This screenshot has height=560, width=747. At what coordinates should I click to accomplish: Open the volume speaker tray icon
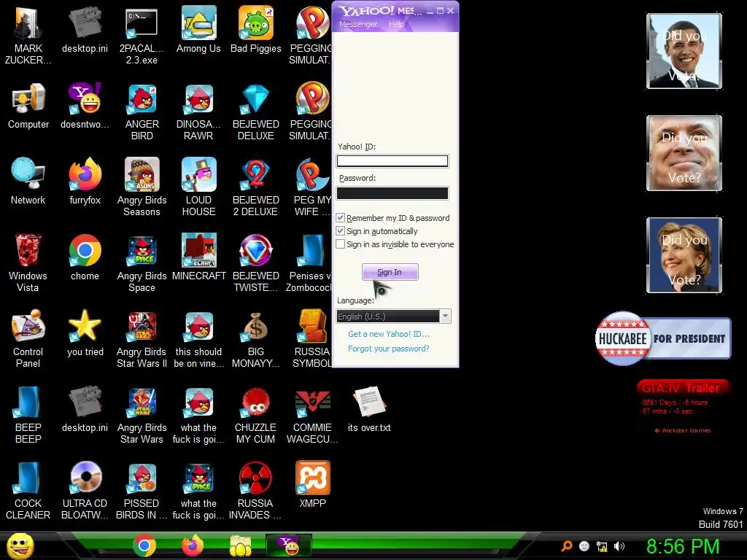pos(619,546)
